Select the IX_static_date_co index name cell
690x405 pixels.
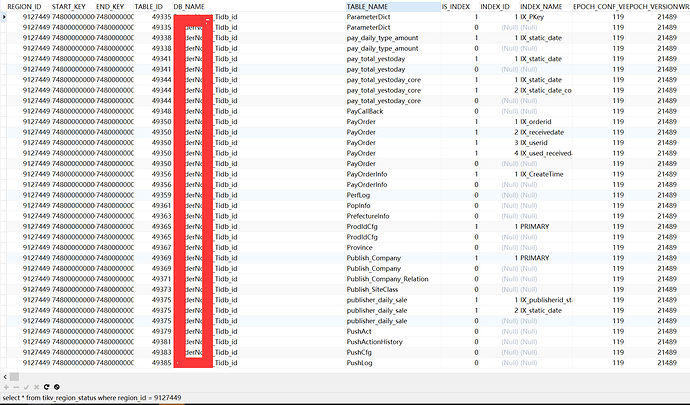(546, 90)
